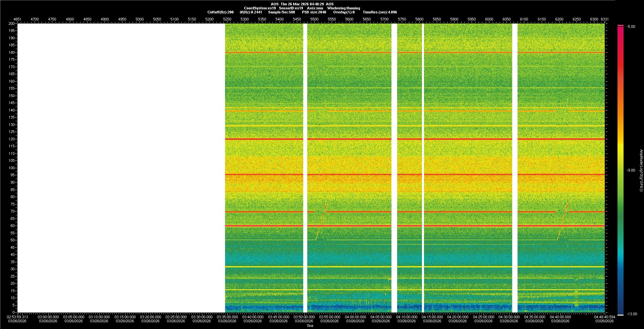
Task: Click the 200 Hz frequency axis tick label
Action: [11, 23]
